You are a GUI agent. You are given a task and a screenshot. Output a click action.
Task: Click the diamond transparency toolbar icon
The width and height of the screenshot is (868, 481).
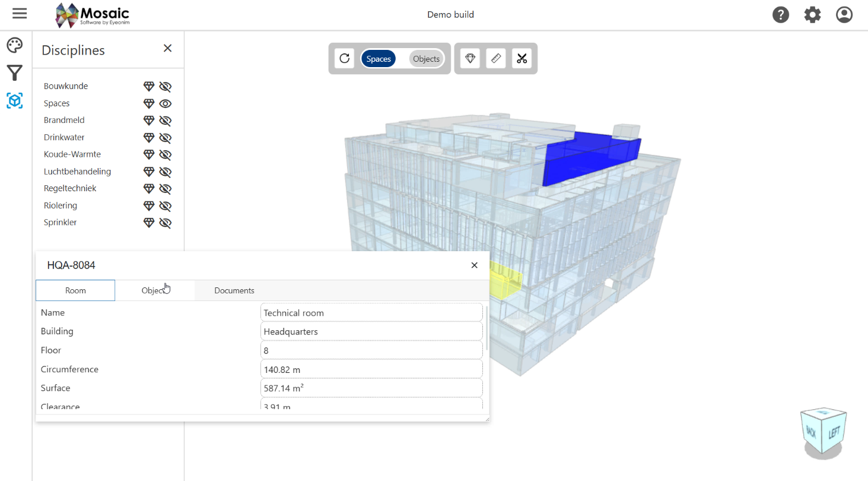(470, 58)
